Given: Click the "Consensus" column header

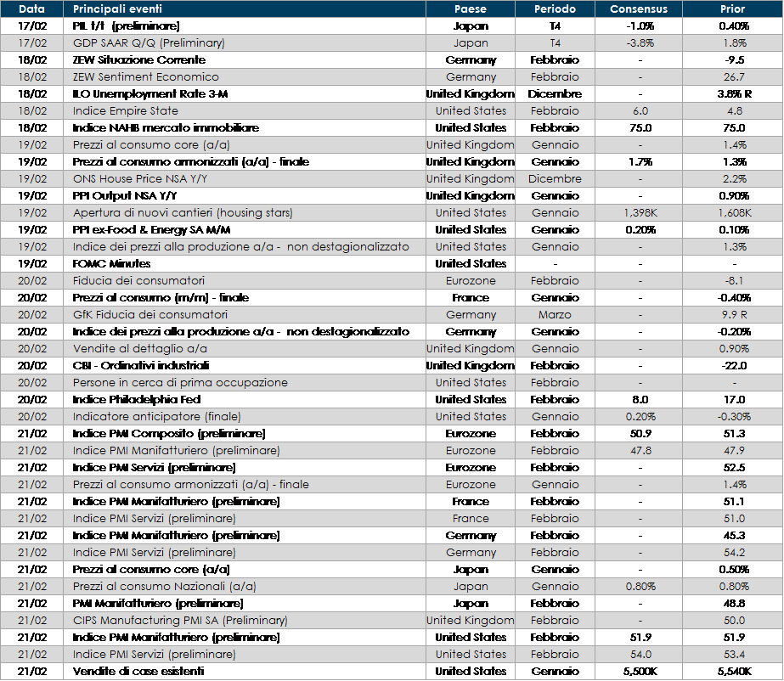Looking at the screenshot, I should 639,9.
